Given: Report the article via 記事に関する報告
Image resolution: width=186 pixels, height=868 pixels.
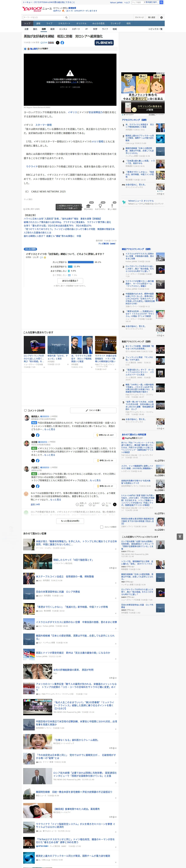Looking at the screenshot, I should (32, 209).
